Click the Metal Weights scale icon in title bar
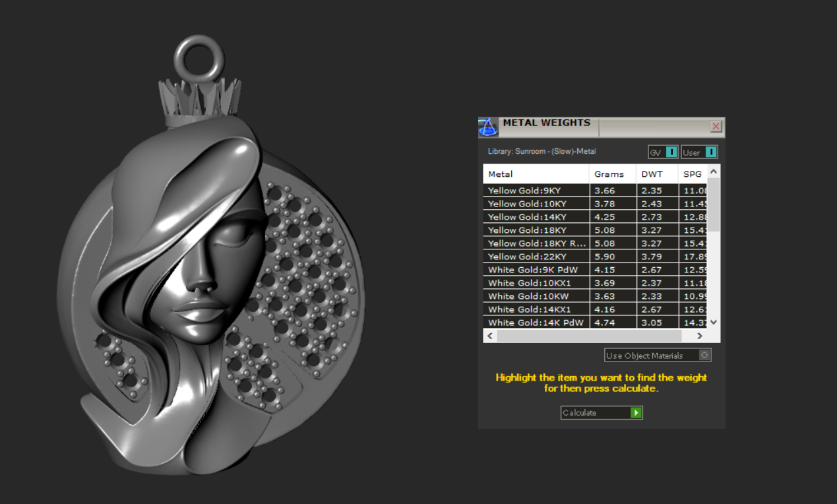The width and height of the screenshot is (837, 504). pos(488,127)
